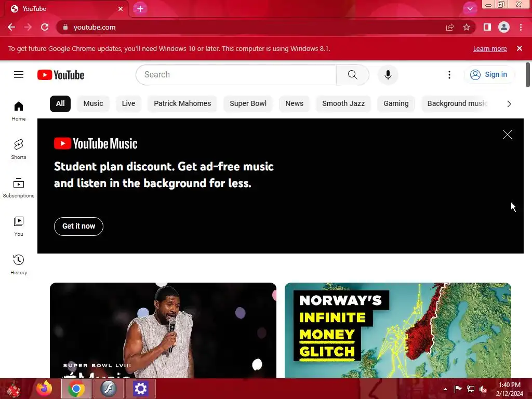Close the YouTube tab
This screenshot has width=532, height=399.
[x=121, y=9]
